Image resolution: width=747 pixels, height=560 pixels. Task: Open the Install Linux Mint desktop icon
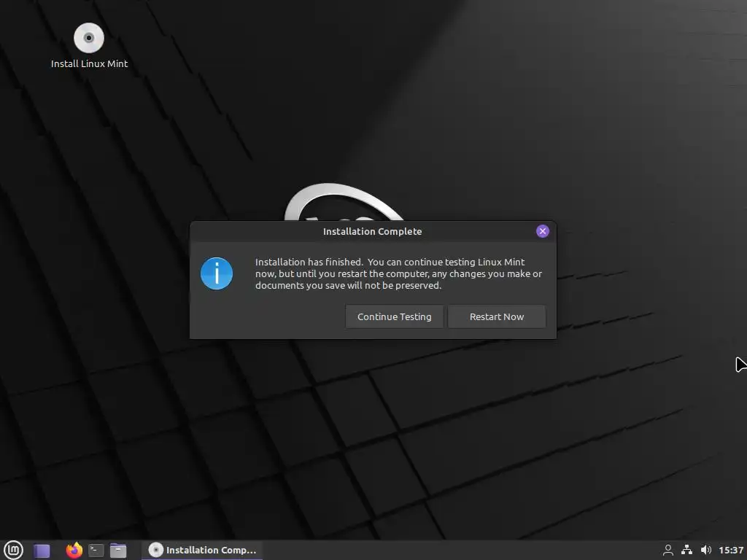(x=89, y=46)
